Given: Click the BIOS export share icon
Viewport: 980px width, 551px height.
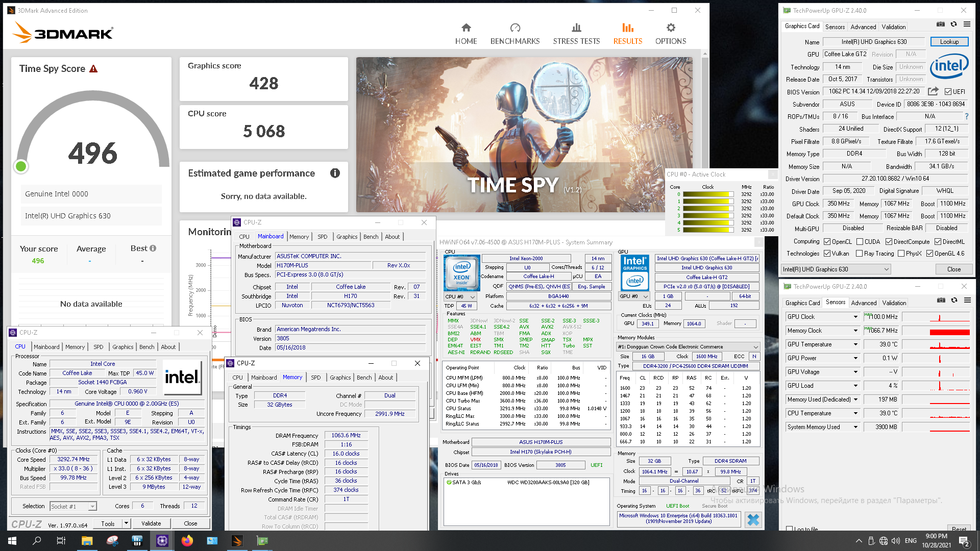Looking at the screenshot, I should click(933, 91).
